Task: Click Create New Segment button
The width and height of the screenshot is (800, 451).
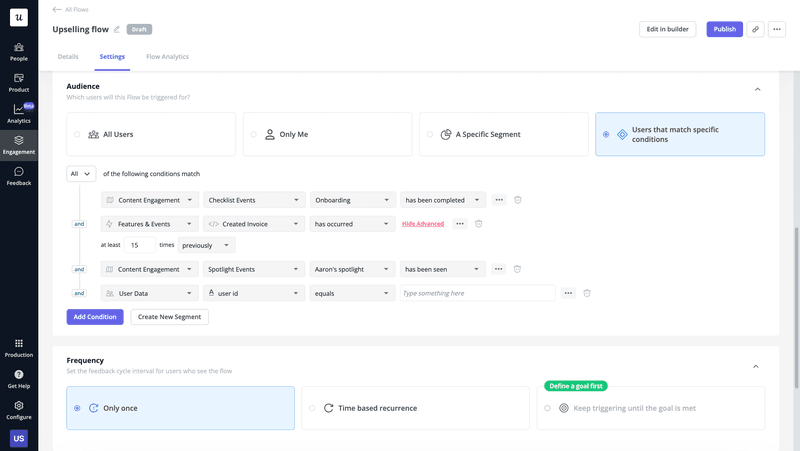Action: point(169,317)
